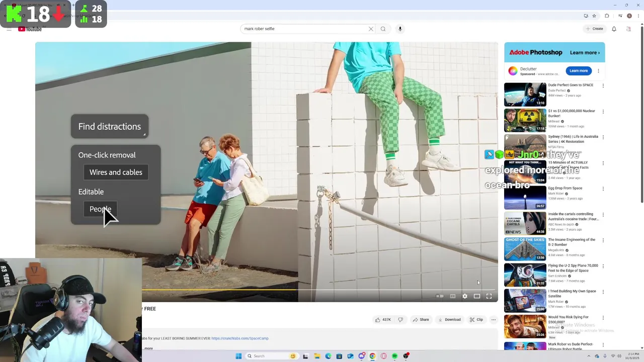Screen dimensions: 644x362
Task: Switch the player to theater mode
Action: pos(477,296)
